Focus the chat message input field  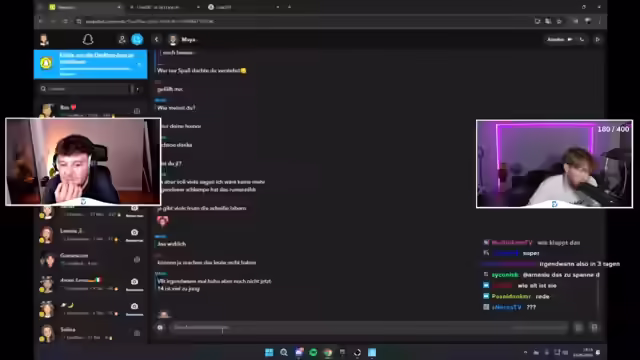tap(369, 327)
